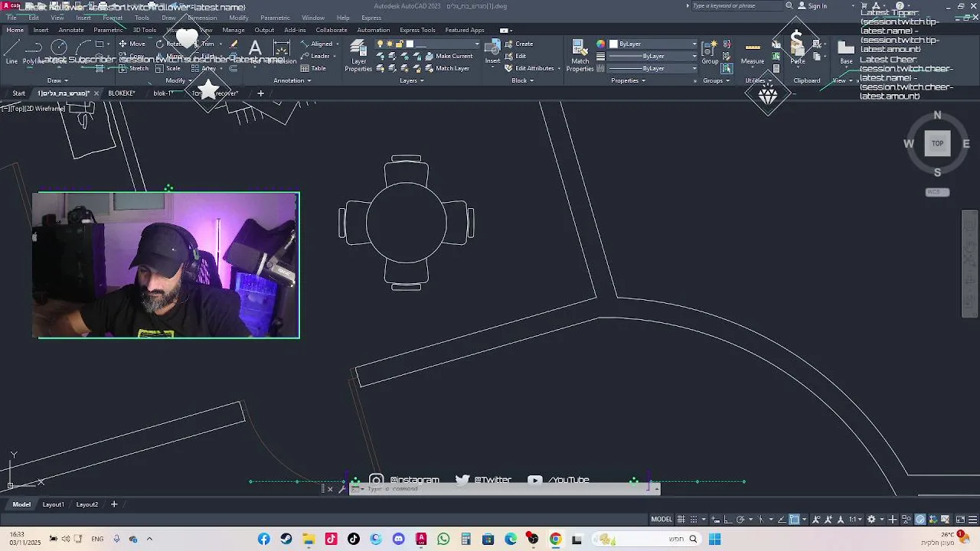Toggle annotation visibility icon in status bar
The width and height of the screenshot is (980, 551).
tap(818, 520)
